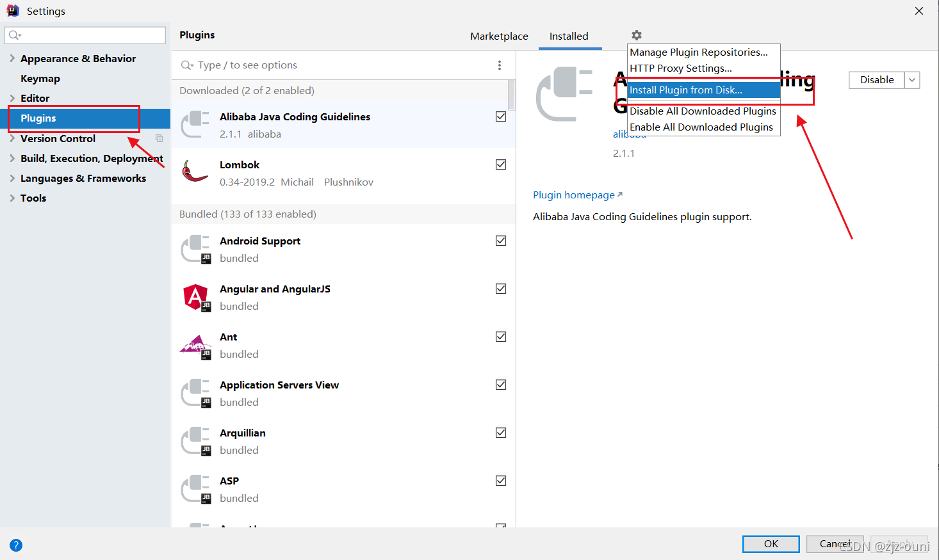Switch to the Marketplace tab
The image size is (939, 560).
499,36
